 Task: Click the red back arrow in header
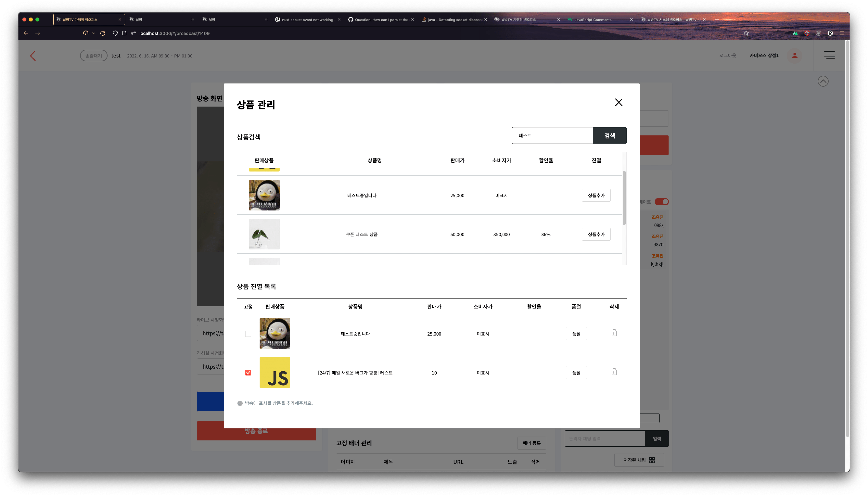[x=33, y=56]
